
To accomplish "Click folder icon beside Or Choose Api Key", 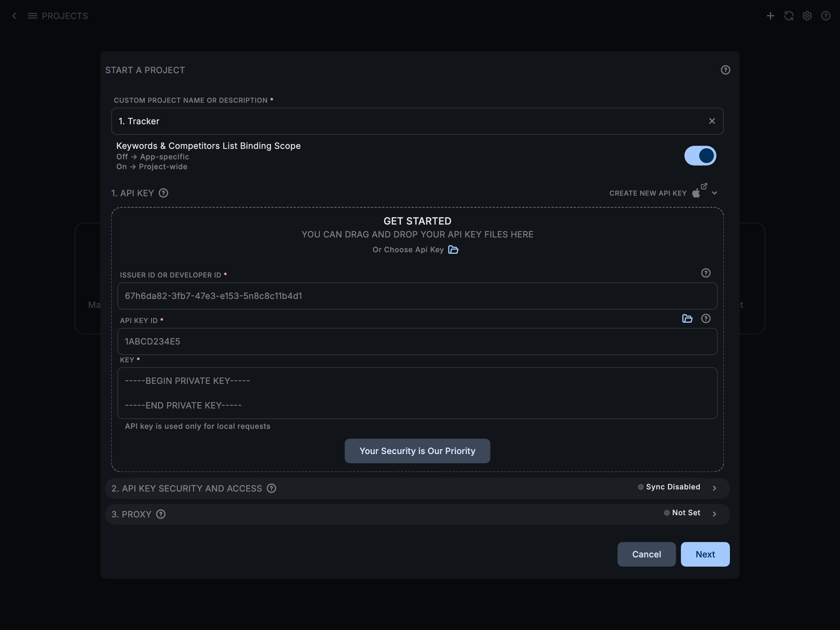I will 453,250.
